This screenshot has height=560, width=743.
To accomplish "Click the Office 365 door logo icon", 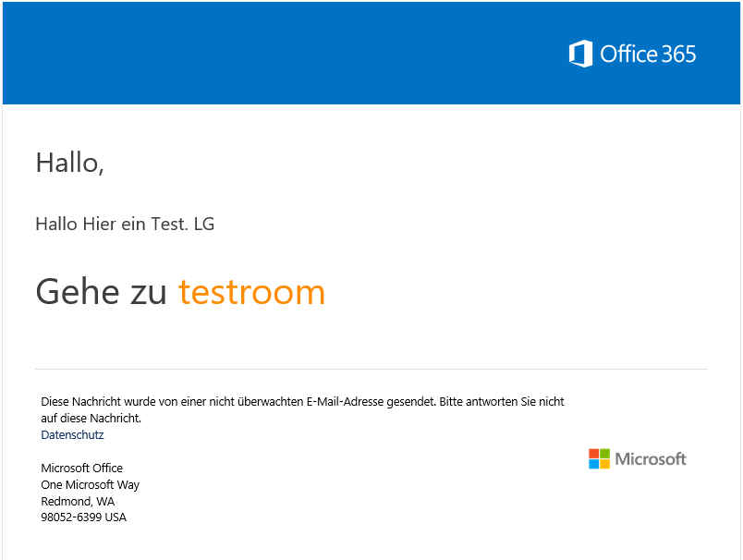I will tap(580, 54).
